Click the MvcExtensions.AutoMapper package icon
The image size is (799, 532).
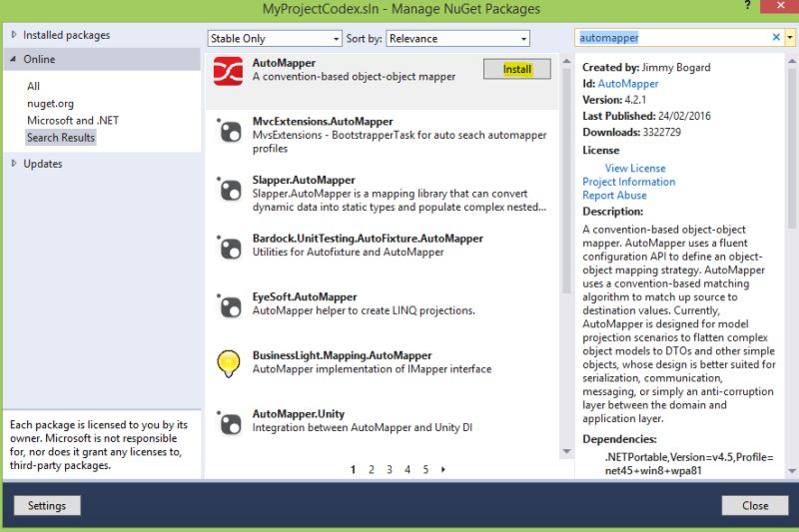(x=230, y=131)
